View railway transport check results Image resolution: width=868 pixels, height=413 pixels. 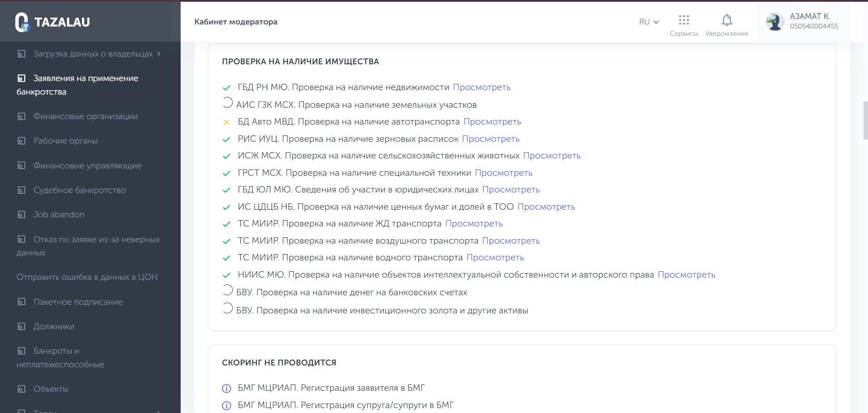pos(474,224)
